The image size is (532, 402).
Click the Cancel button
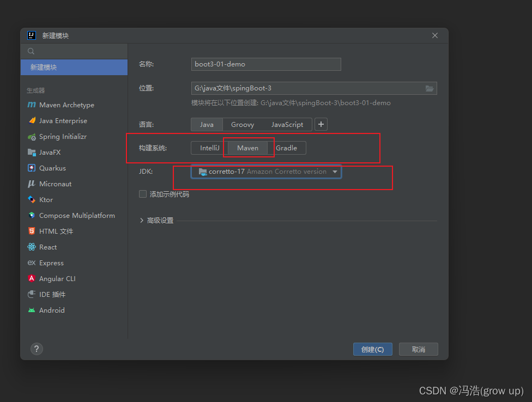tap(418, 349)
